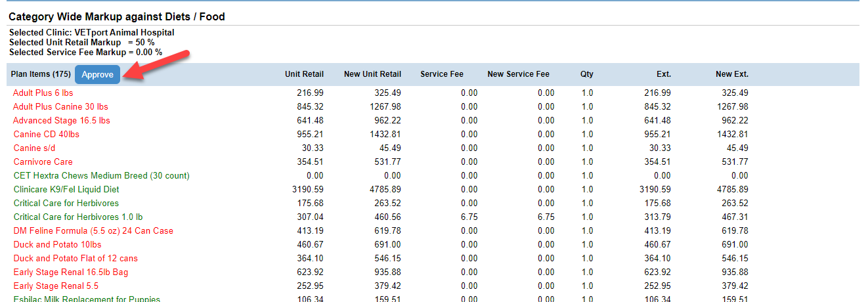This screenshot has height=302, width=868.
Task: Select the Canine s/d item
Action: 35,148
